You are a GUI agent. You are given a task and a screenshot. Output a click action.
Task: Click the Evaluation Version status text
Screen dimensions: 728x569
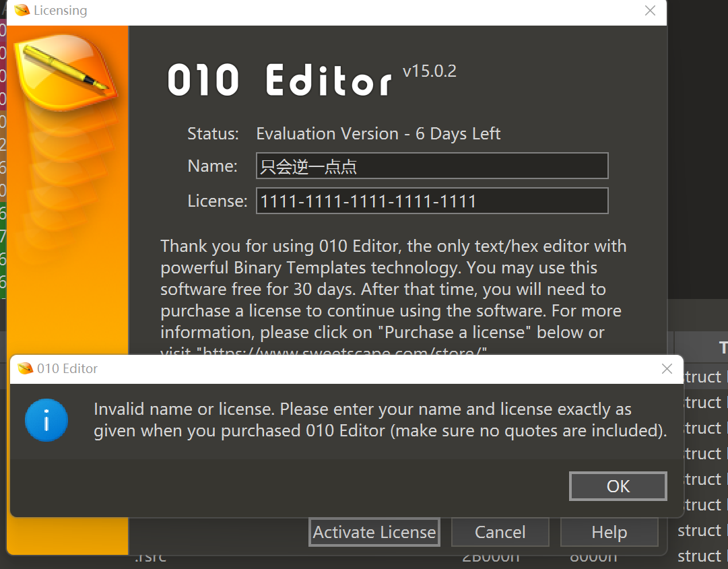click(x=378, y=133)
